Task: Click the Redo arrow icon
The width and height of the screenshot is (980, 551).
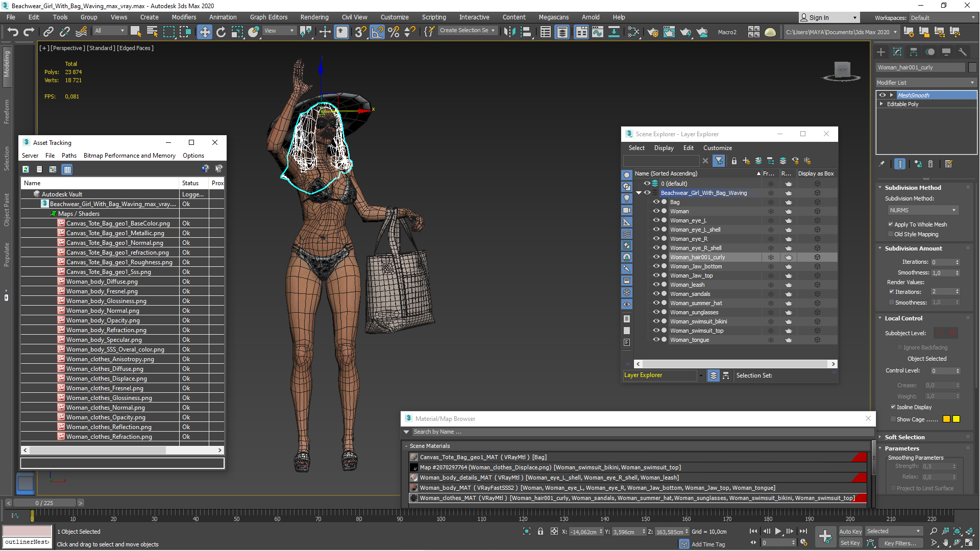Action: (29, 32)
